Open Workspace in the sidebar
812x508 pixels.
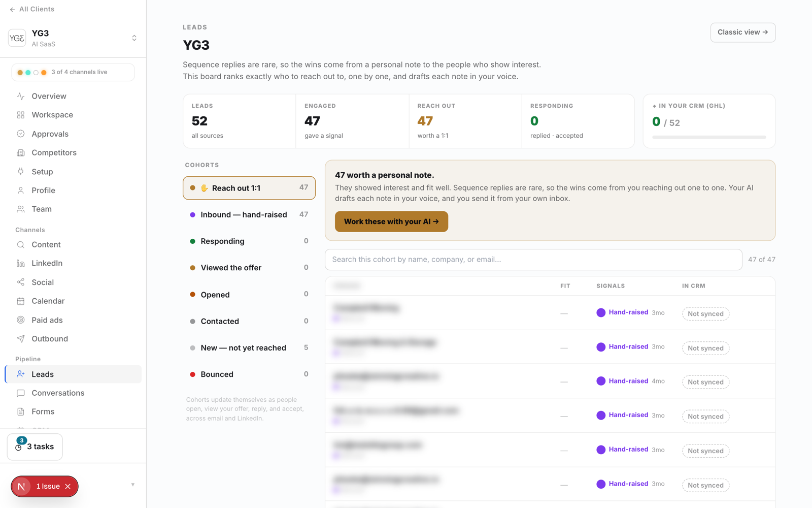(x=73, y=115)
